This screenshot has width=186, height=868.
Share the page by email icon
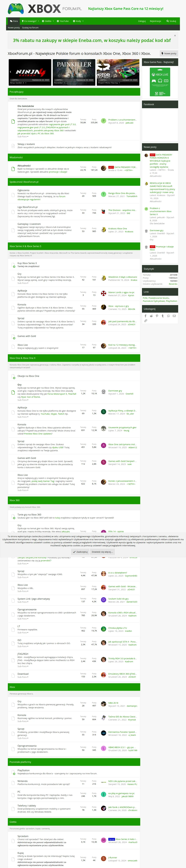[x=174, y=316]
